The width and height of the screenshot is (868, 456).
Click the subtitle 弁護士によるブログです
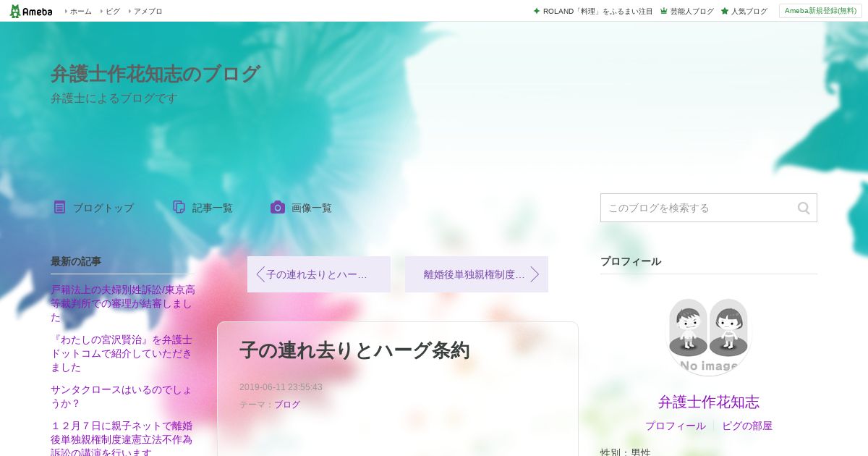point(114,98)
